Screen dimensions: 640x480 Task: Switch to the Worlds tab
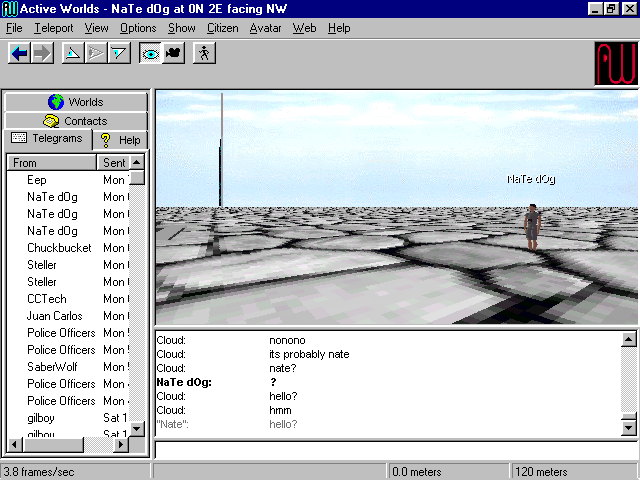[x=76, y=102]
